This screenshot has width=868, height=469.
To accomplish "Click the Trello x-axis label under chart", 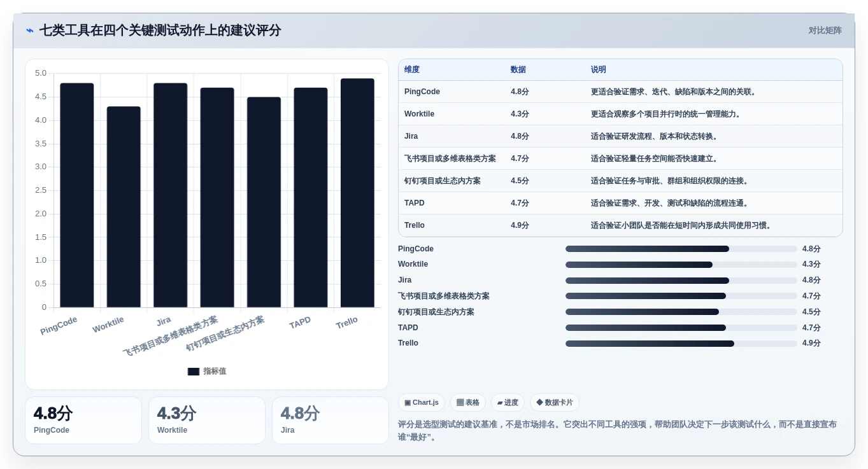I will pos(347,323).
